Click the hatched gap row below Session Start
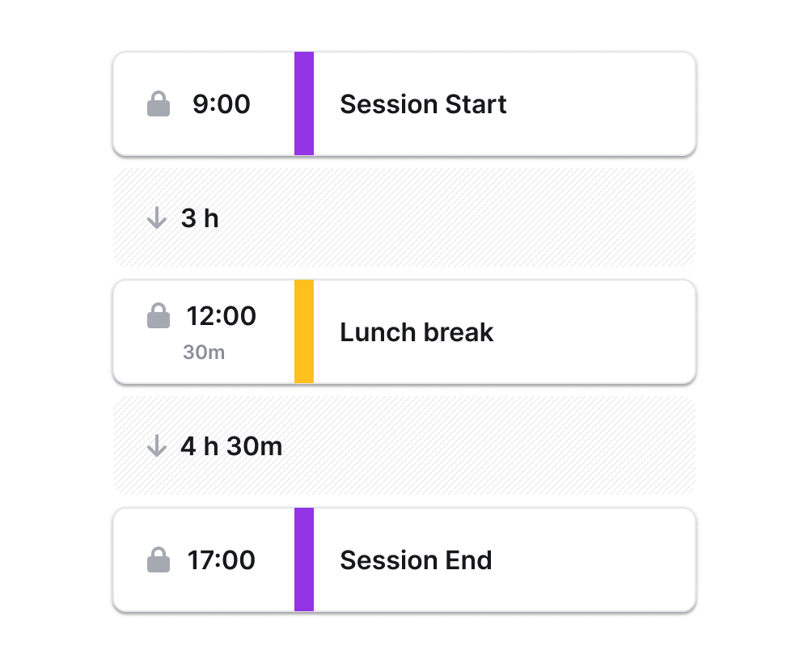The width and height of the screenshot is (812, 663). tap(485, 218)
